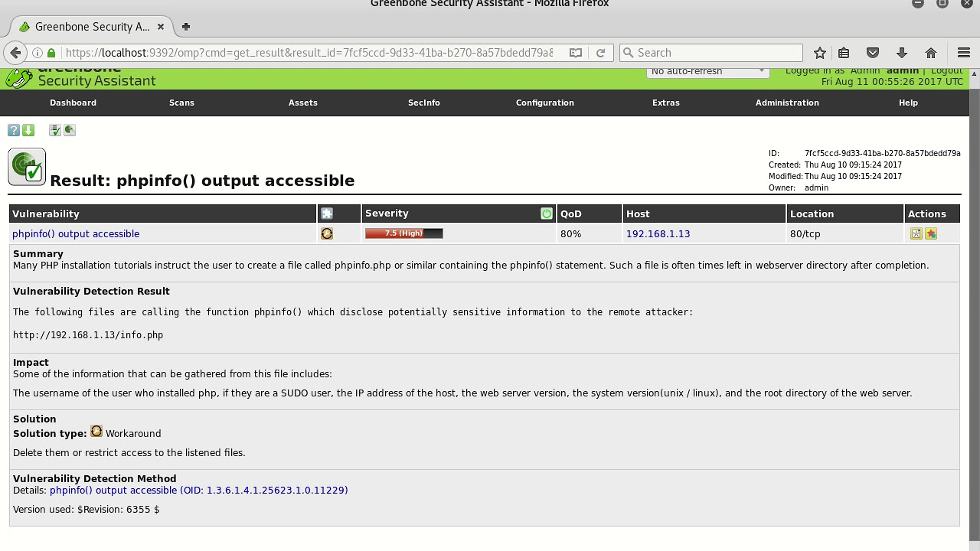Image resolution: width=980 pixels, height=551 pixels.
Task: Click the result ID 7fcf5ccd-9d33-41ba-b270-8a57bdedd79a
Action: click(882, 153)
